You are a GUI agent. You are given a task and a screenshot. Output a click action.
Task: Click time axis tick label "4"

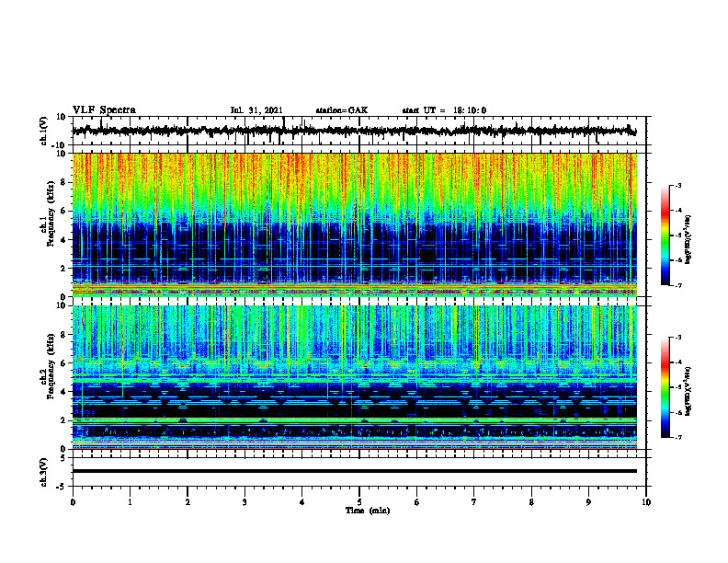click(x=302, y=502)
